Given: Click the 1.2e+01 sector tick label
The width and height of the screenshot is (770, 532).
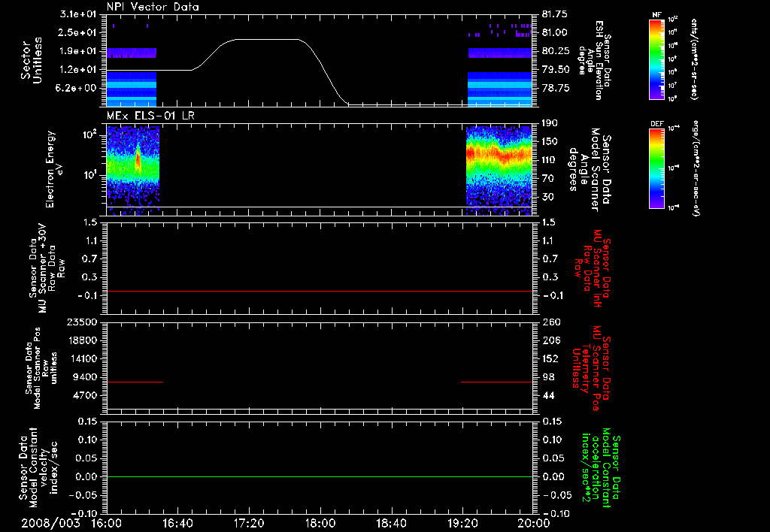Looking at the screenshot, I should 77,70.
